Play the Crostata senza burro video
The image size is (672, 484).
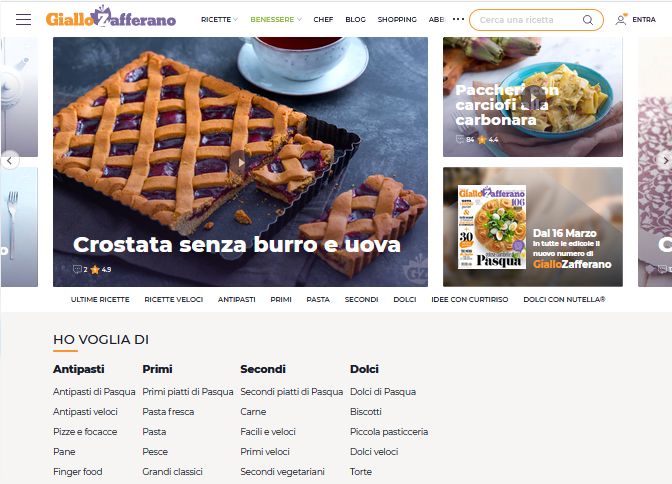point(240,163)
